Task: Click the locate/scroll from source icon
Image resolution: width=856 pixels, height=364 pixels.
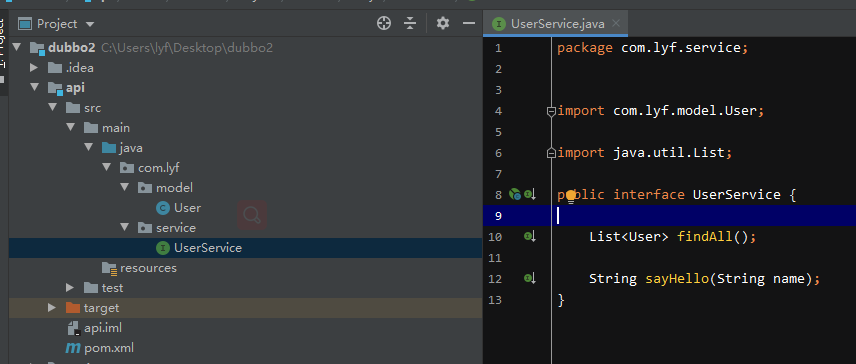Action: [x=384, y=23]
